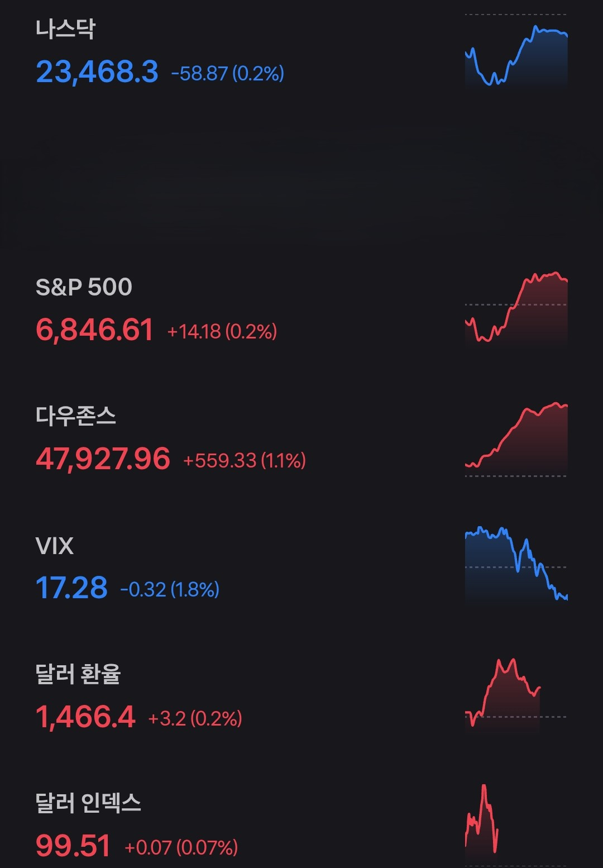Open the 다우존스 index name
Viewport: 603px width, 868px height.
pos(76,416)
